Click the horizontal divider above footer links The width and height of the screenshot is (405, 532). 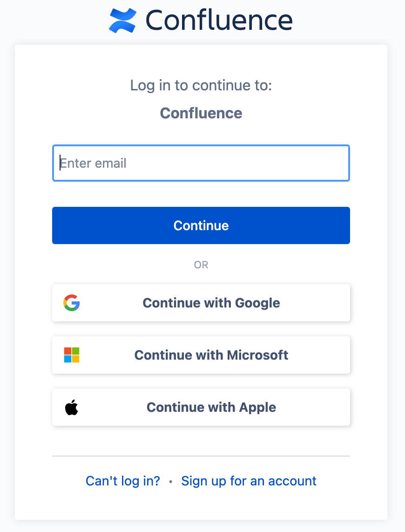pos(201,456)
